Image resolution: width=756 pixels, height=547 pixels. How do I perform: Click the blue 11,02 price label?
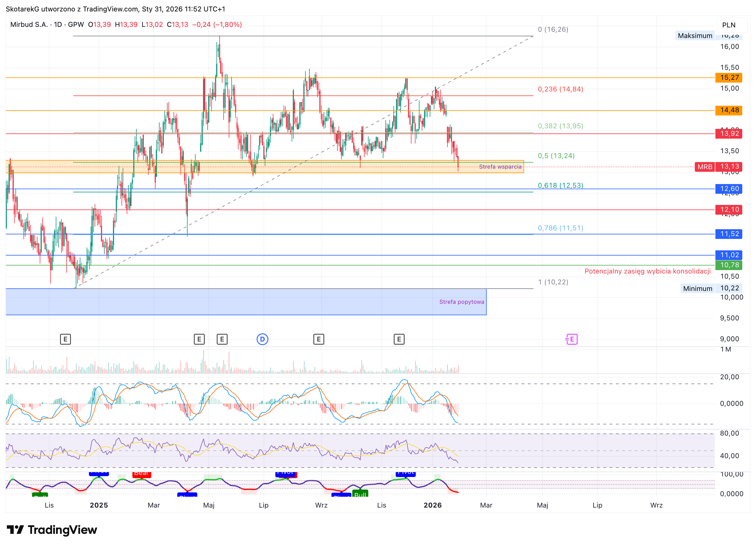[729, 255]
